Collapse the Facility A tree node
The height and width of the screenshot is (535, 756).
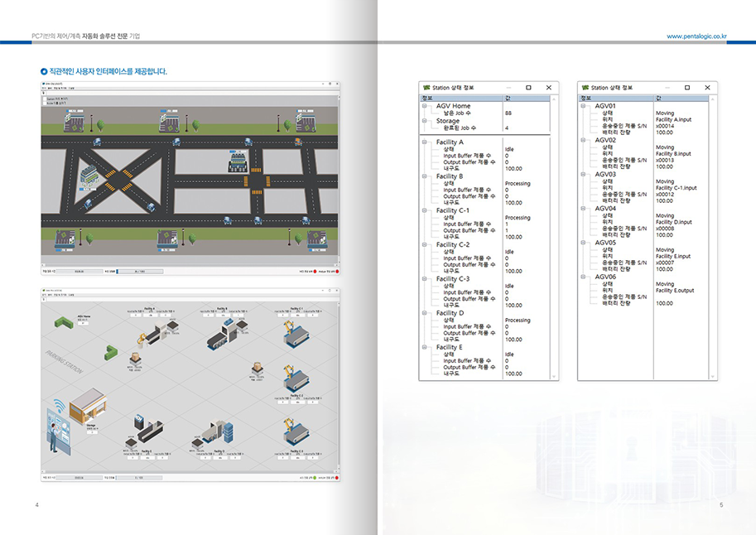click(425, 142)
